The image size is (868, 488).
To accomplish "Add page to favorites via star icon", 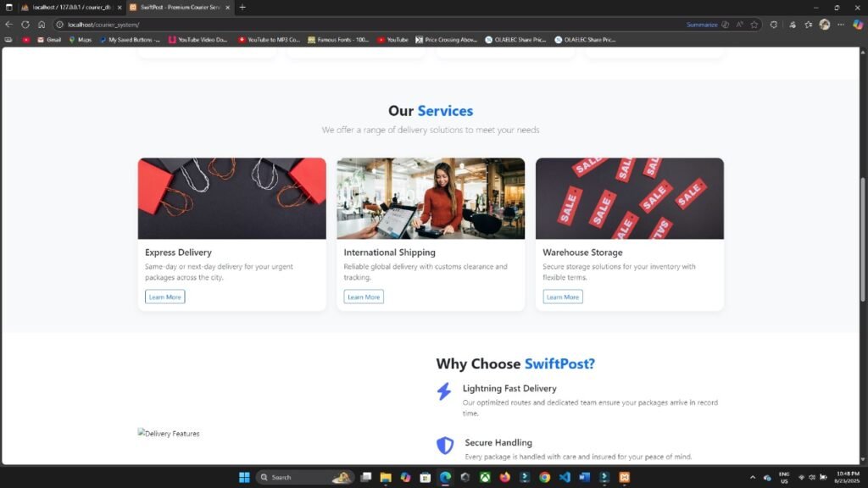I will click(754, 25).
